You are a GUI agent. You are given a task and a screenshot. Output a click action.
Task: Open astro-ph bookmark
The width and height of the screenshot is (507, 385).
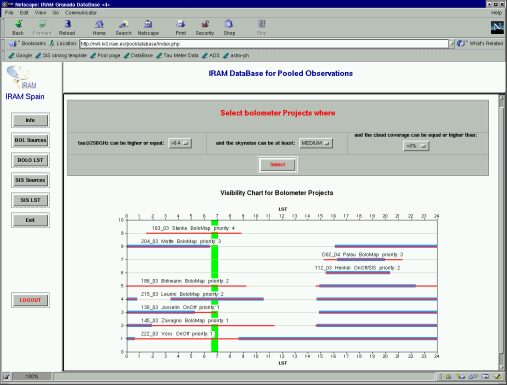(x=236, y=56)
